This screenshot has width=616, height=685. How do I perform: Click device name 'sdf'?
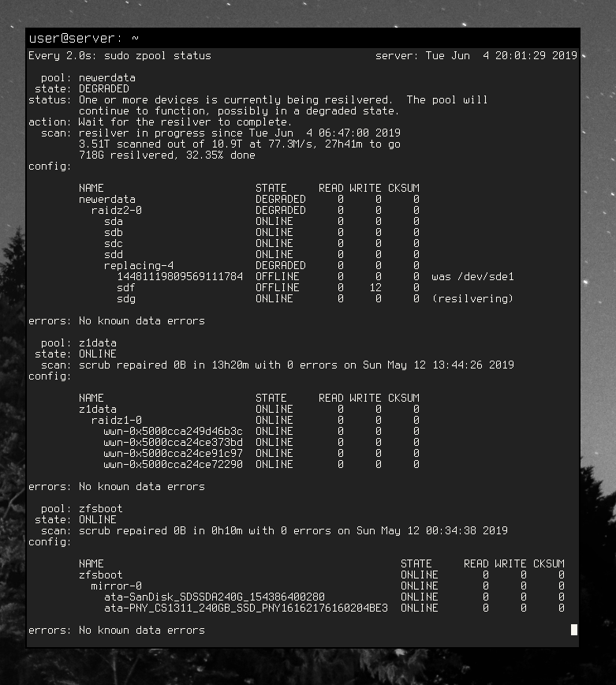pyautogui.click(x=125, y=287)
